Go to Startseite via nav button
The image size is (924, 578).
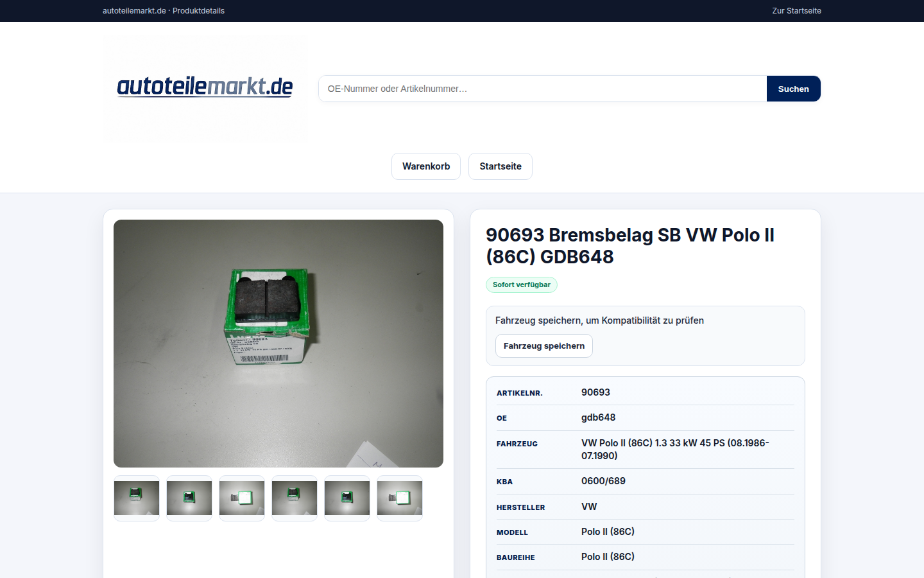[x=501, y=166]
